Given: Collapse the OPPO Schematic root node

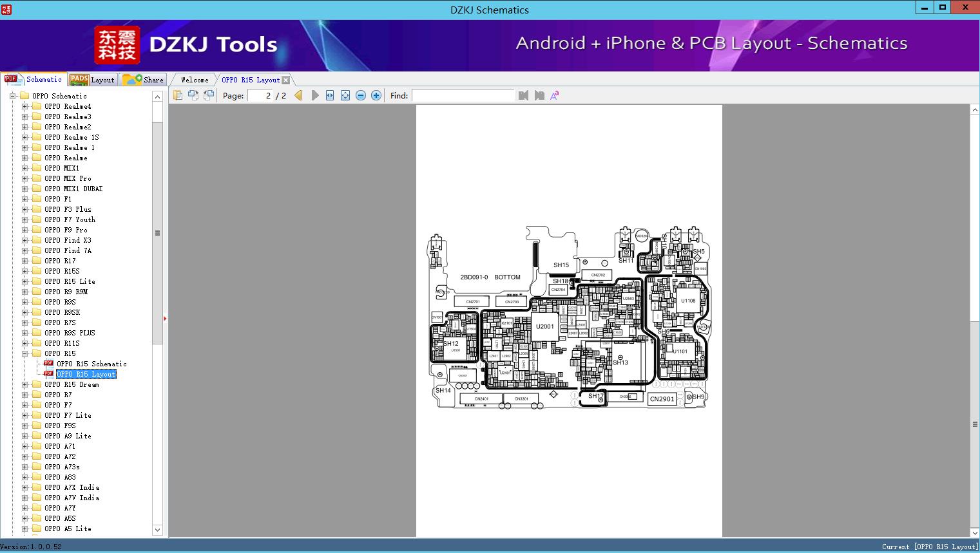Looking at the screenshot, I should coord(13,96).
